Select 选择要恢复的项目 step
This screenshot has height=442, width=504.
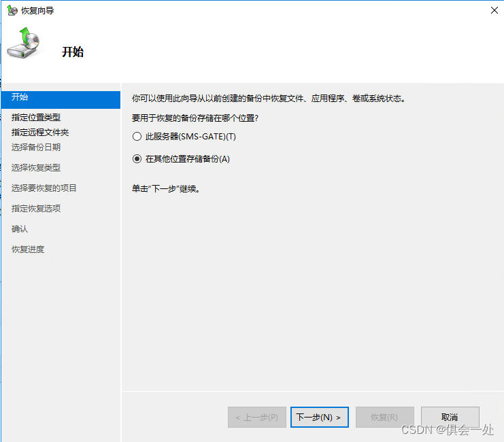(44, 188)
